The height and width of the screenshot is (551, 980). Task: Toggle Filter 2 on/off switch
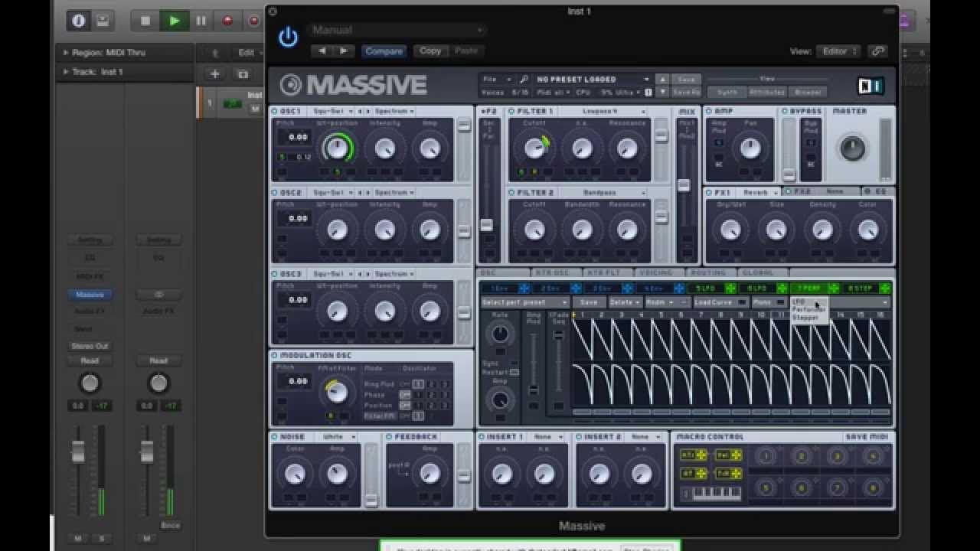click(x=512, y=193)
